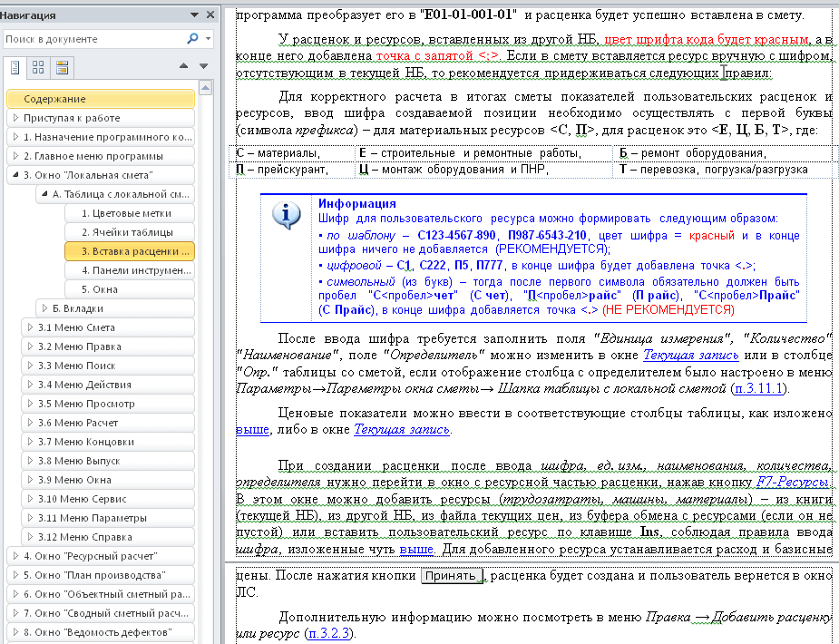This screenshot has height=644, width=839.
Task: Select 'Содержание' heading in navigation
Action: coord(100,99)
